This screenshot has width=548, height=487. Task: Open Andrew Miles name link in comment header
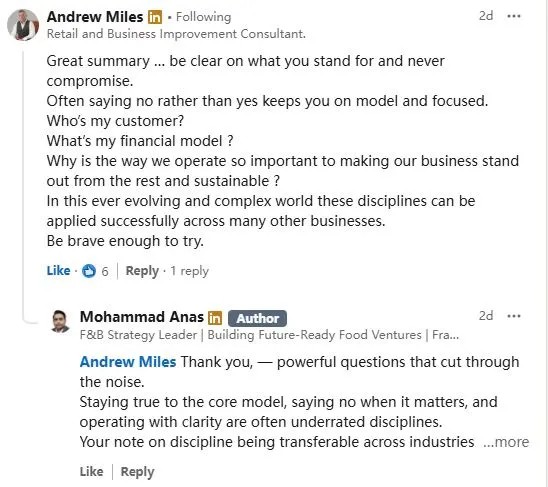95,17
